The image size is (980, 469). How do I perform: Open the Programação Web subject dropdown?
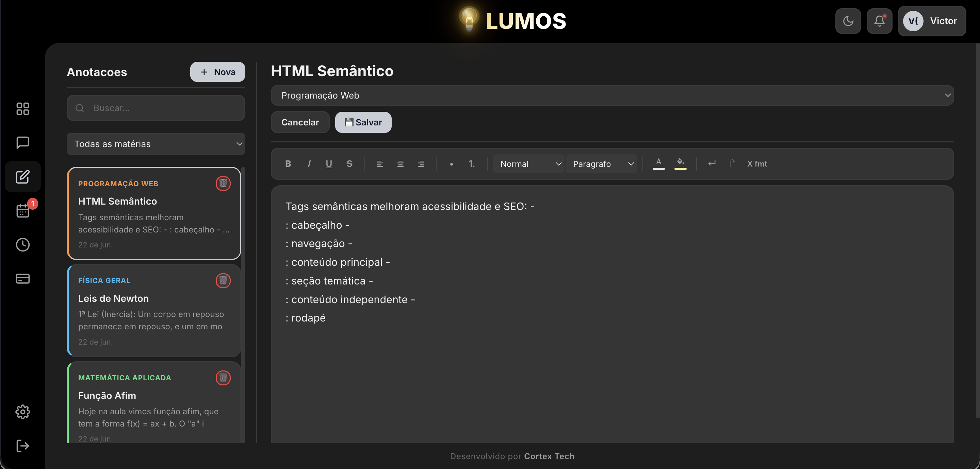(612, 95)
